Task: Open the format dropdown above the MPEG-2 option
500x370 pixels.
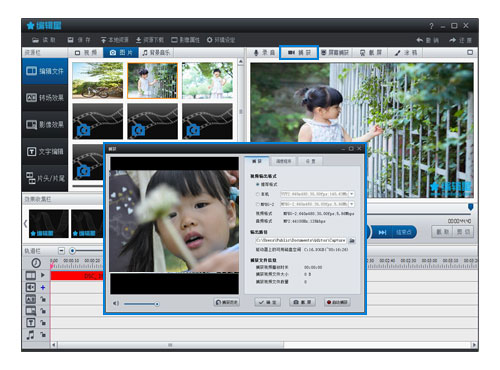Action: (351, 194)
